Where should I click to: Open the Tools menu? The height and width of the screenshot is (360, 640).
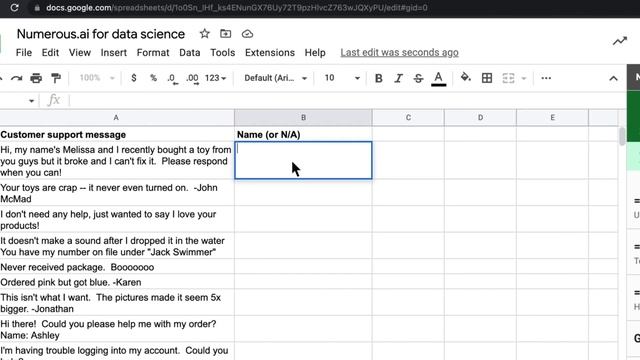tap(222, 53)
